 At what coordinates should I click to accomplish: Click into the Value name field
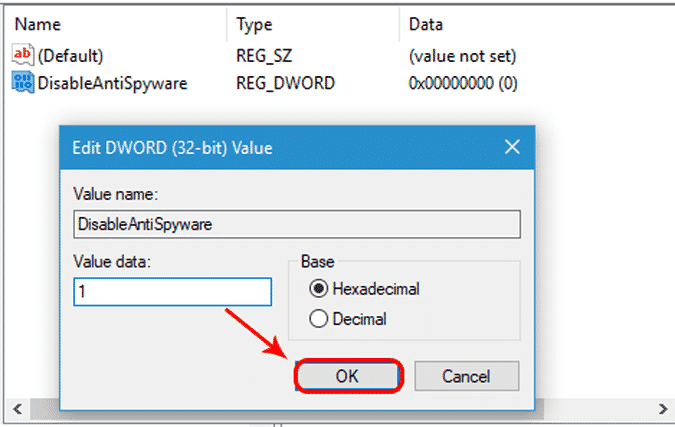[x=297, y=224]
